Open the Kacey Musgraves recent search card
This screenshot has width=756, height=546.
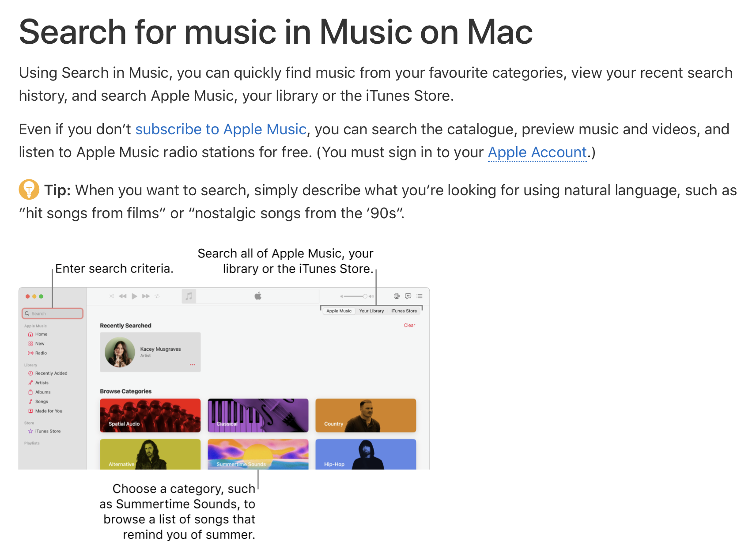click(150, 352)
